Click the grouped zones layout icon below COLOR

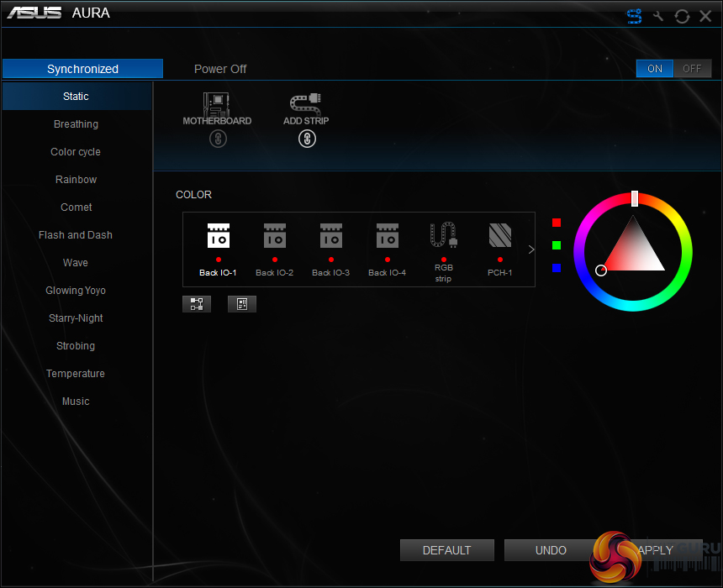(x=197, y=304)
